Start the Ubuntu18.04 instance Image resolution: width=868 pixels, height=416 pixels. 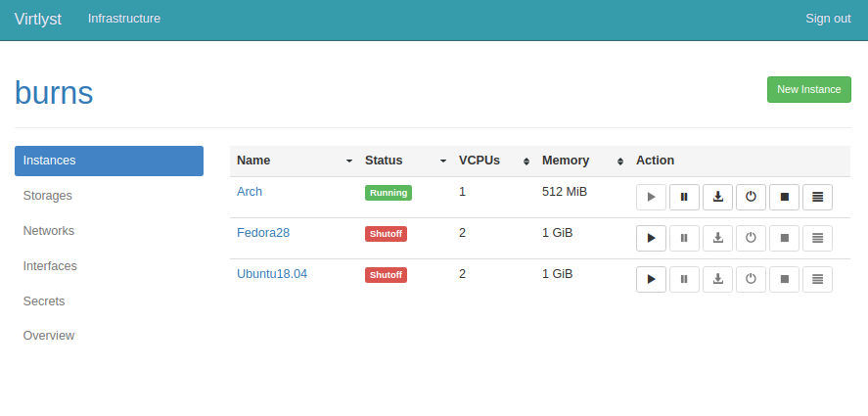[651, 279]
